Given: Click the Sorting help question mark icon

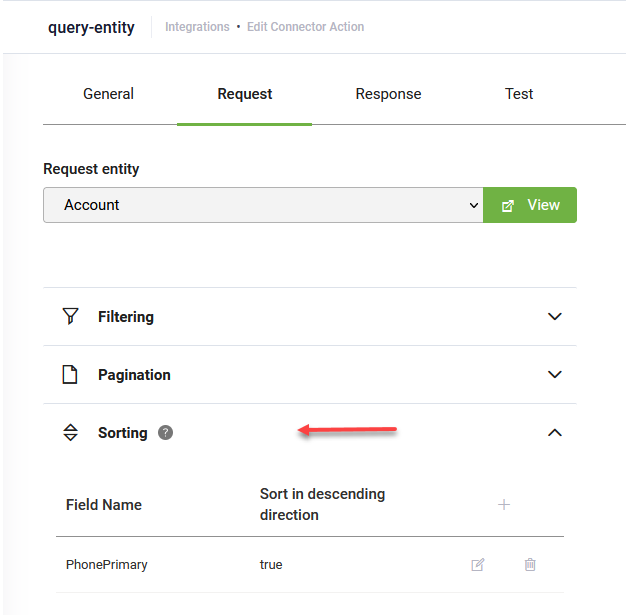Looking at the screenshot, I should pyautogui.click(x=166, y=433).
